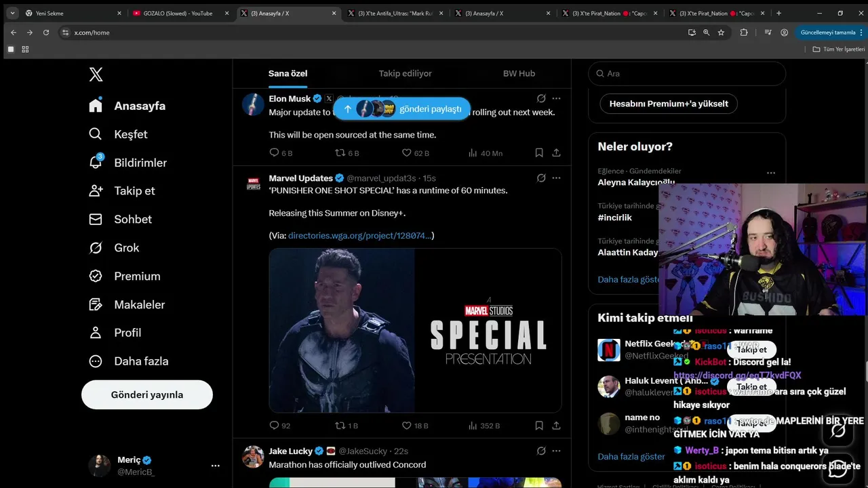Open Elon Musk profile avatar
Viewport: 868px width, 488px height.
tap(253, 104)
